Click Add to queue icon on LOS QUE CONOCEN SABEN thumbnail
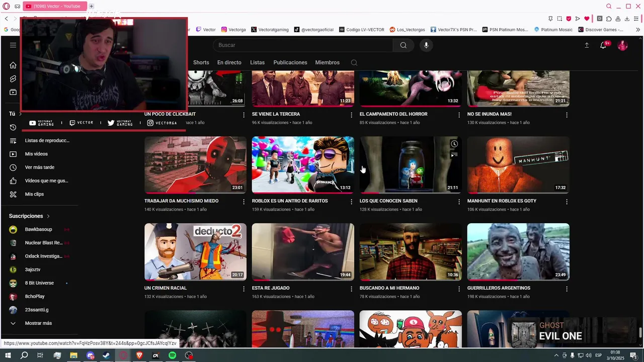This screenshot has height=362, width=644. pos(454,155)
